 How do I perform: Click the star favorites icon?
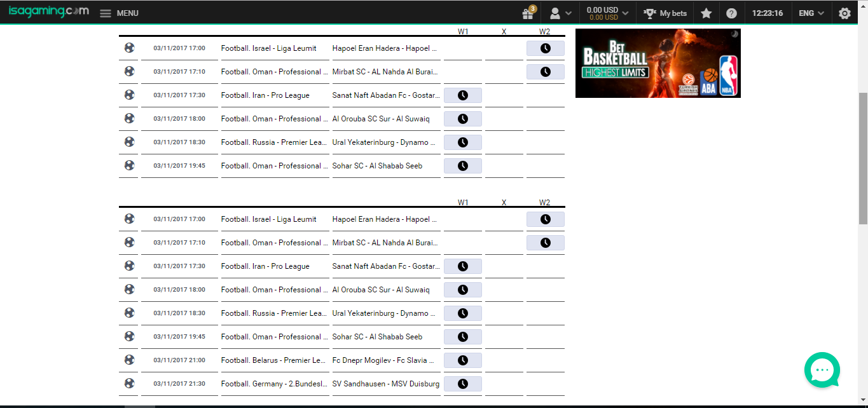coord(706,13)
